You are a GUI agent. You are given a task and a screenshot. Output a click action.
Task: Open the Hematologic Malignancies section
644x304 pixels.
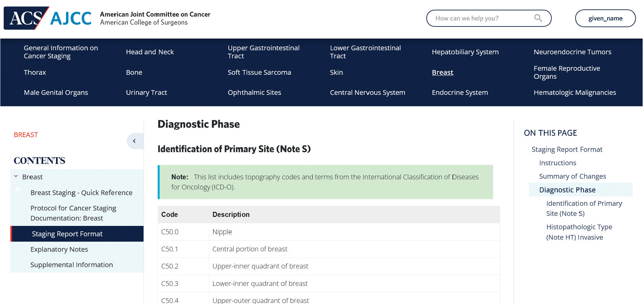click(575, 93)
